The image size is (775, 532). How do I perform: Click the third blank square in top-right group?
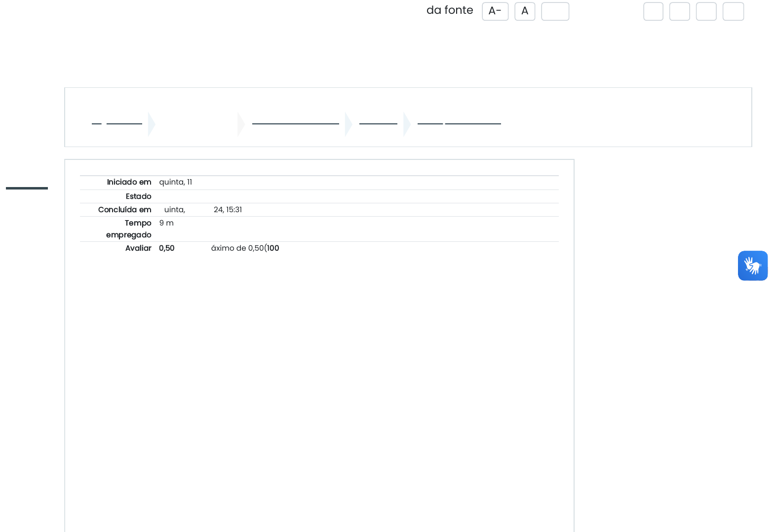coord(706,11)
